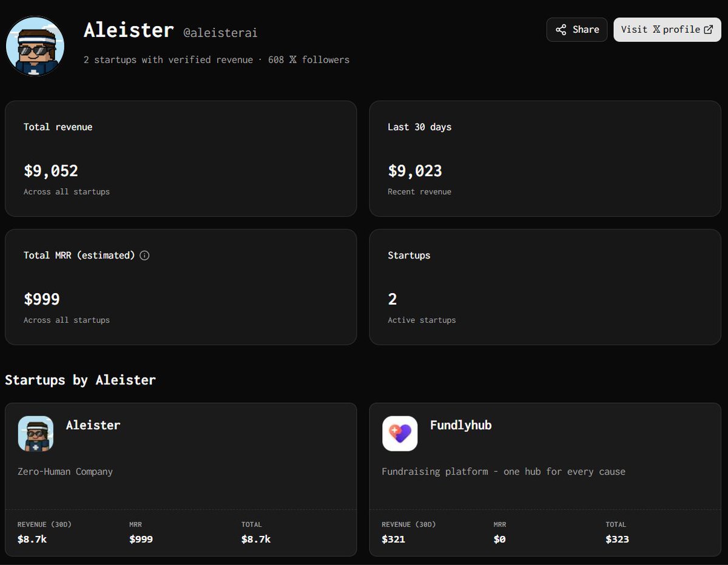Click the $8.7k Revenue (30D) value for Aleister
Image resolution: width=728 pixels, height=565 pixels.
click(x=32, y=539)
